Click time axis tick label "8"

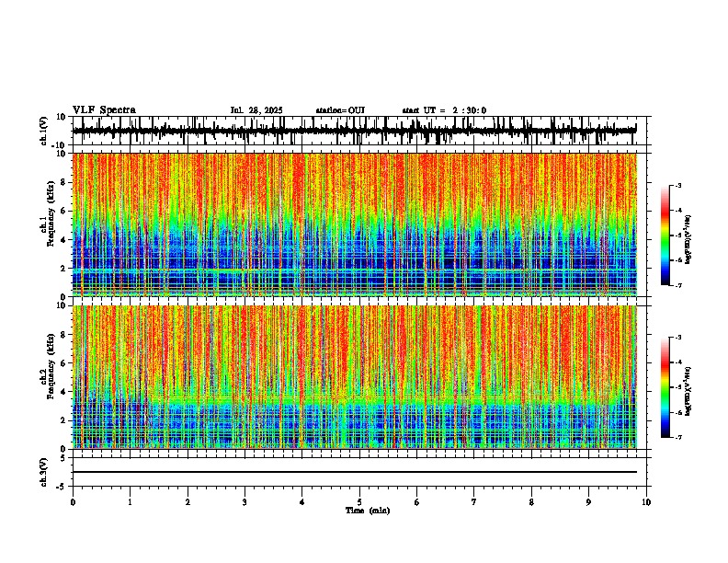pos(531,502)
